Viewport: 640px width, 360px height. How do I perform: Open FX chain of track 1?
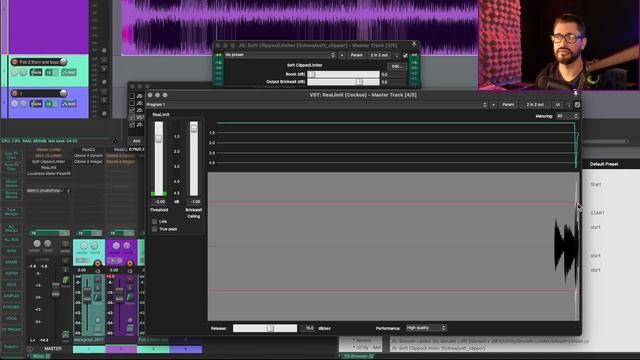click(x=49, y=104)
